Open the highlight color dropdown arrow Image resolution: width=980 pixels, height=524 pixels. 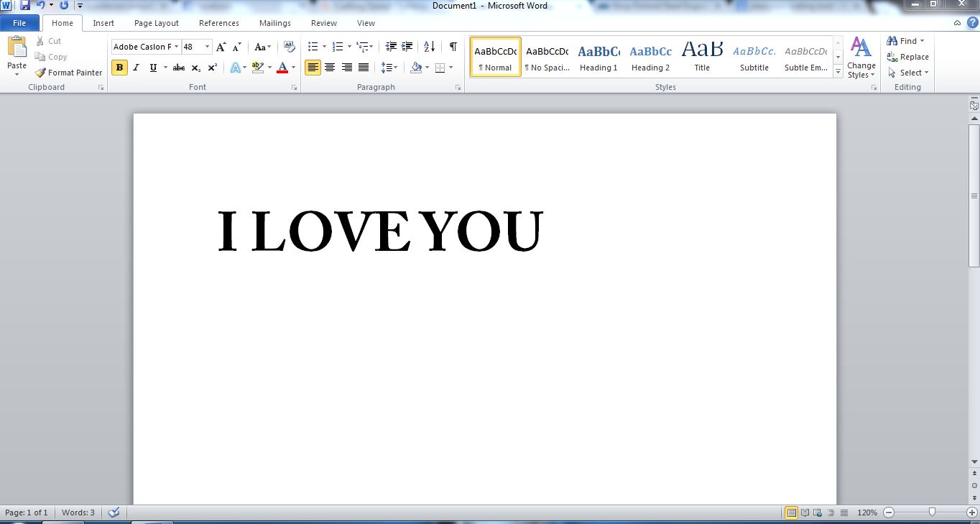(x=269, y=68)
